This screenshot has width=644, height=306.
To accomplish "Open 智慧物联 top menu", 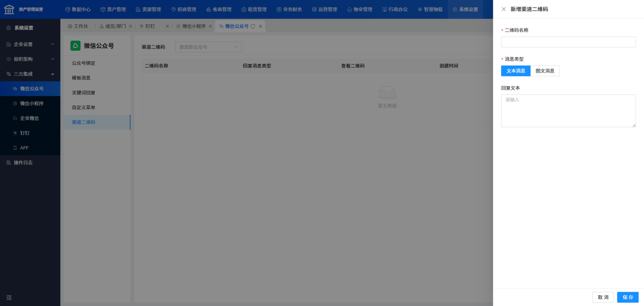I will coord(430,9).
